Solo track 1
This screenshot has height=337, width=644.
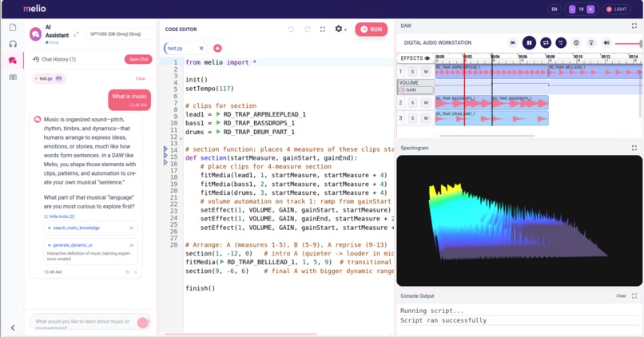413,72
